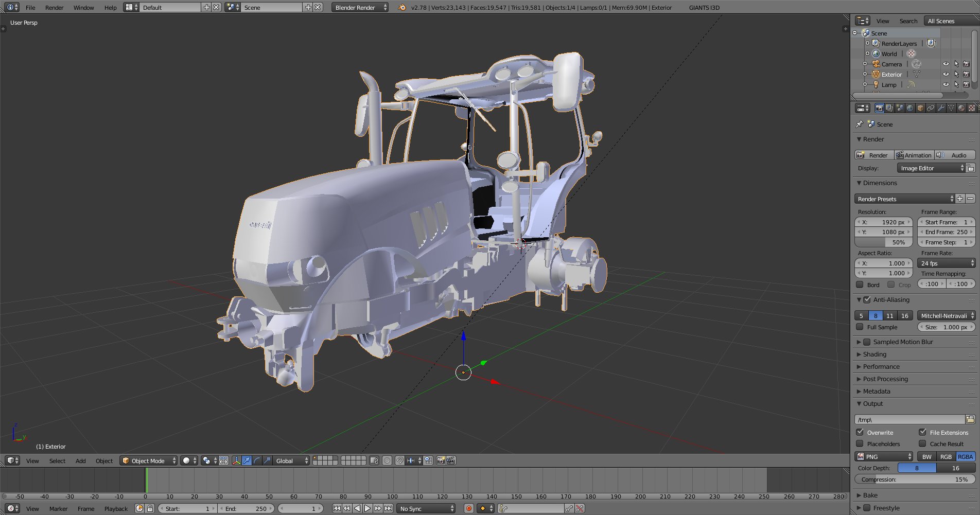Screen dimensions: 980x515
Task: Expand the Shading panel
Action: [x=859, y=354]
